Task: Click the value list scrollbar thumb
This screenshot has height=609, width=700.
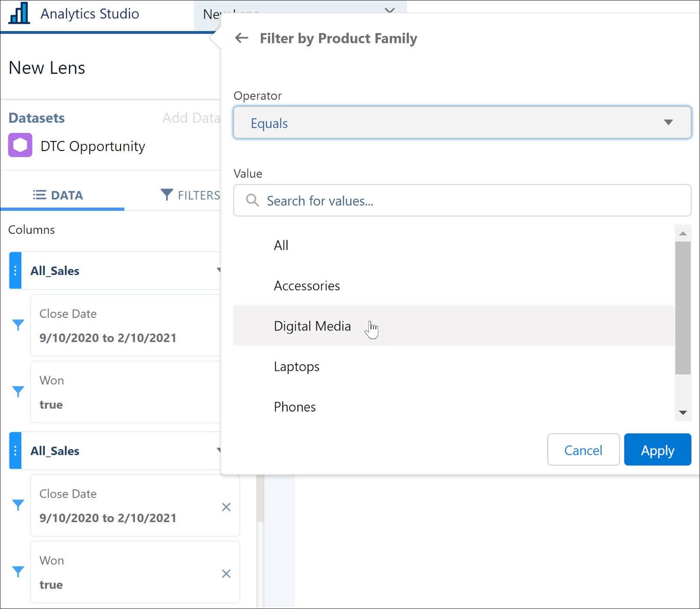Action: click(x=683, y=308)
